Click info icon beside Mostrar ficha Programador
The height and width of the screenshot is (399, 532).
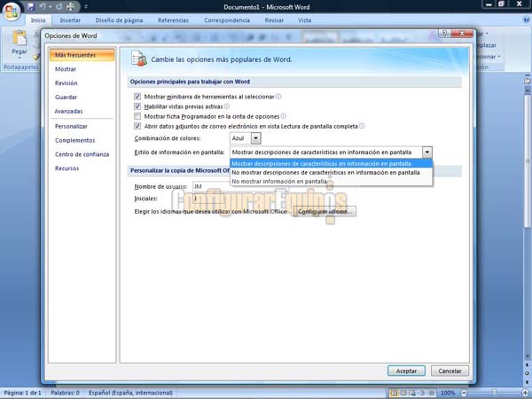point(284,116)
